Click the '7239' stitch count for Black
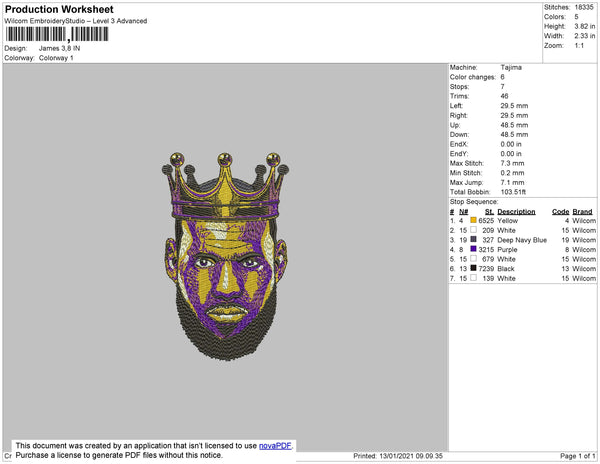The width and height of the screenshot is (600, 464). tap(486, 269)
